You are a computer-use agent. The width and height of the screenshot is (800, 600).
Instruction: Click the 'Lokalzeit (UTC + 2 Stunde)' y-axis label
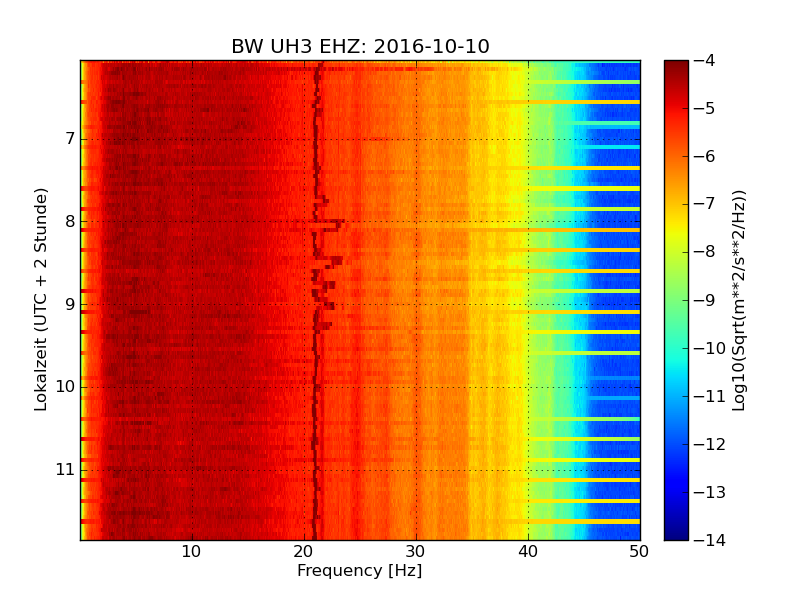click(x=40, y=300)
